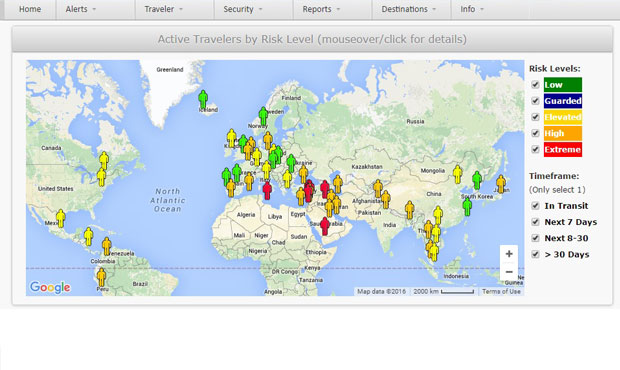Expand the Info dropdown arrow

[x=482, y=9]
